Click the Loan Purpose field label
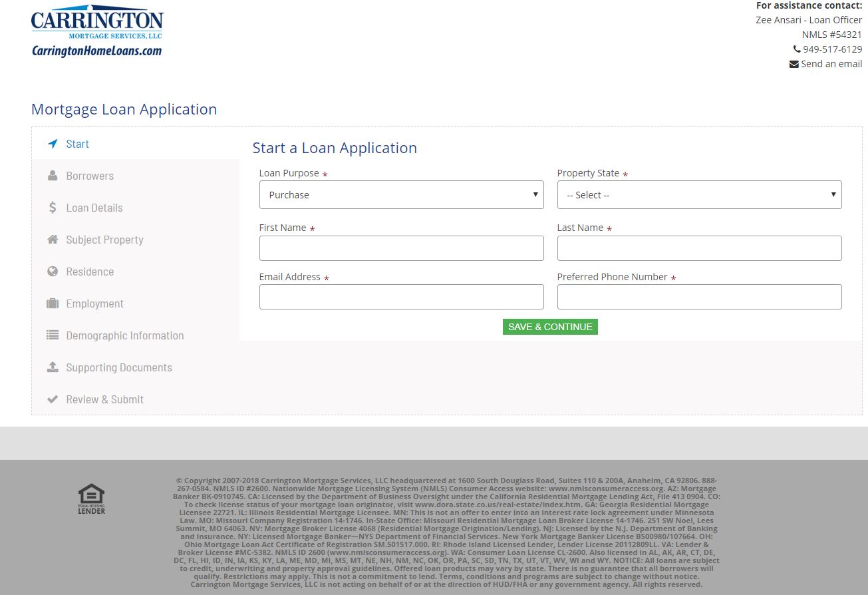Screen dimensions: 868x595 289,173
